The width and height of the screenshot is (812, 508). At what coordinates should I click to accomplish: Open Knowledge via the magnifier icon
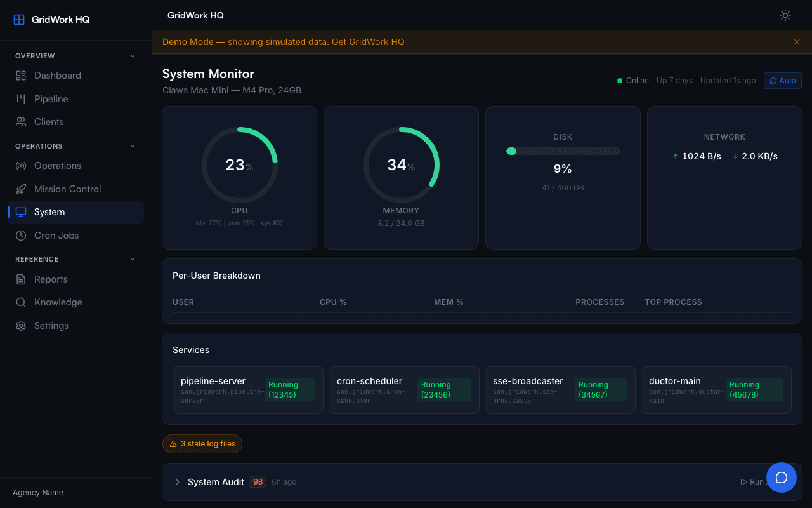(x=20, y=302)
